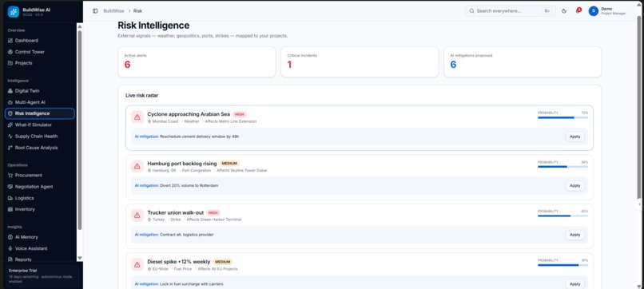Click the BuildWise AI logo icon
644x289 pixels.
[x=13, y=11]
